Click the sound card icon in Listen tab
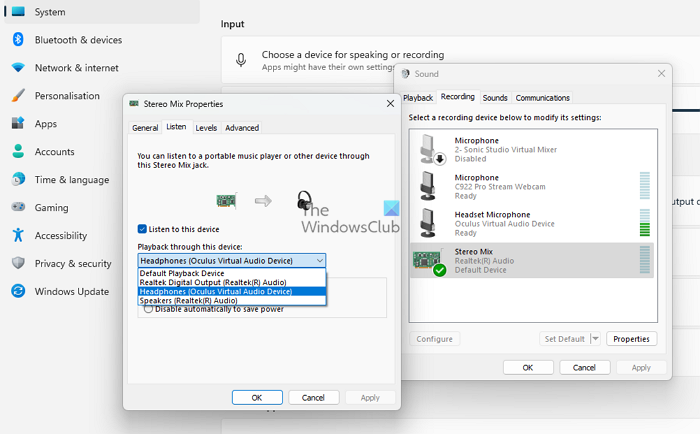 [x=226, y=201]
